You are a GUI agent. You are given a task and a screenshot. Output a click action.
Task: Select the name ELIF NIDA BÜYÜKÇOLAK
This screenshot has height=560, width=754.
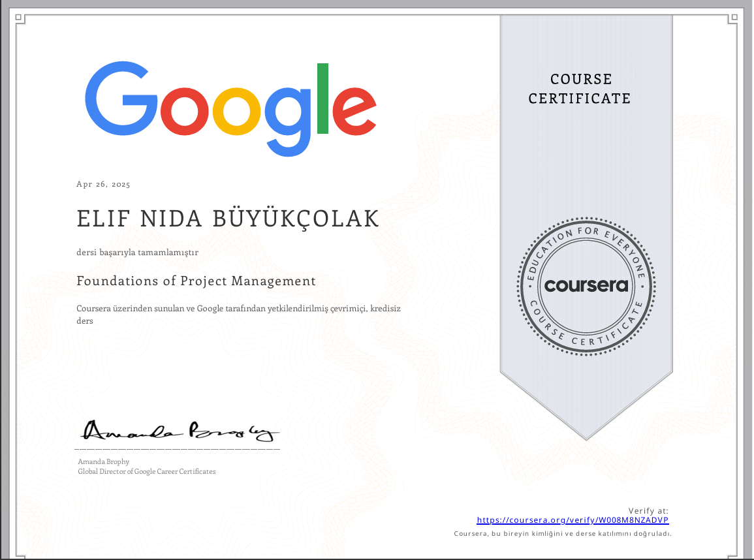228,219
